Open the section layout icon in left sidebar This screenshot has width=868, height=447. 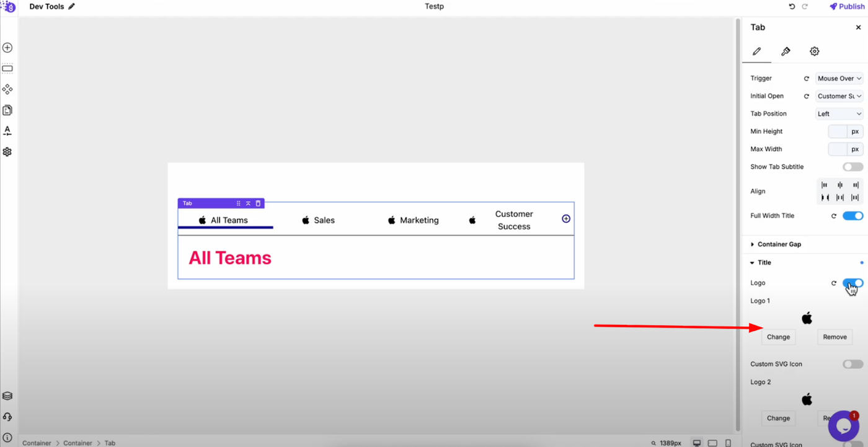(x=7, y=69)
